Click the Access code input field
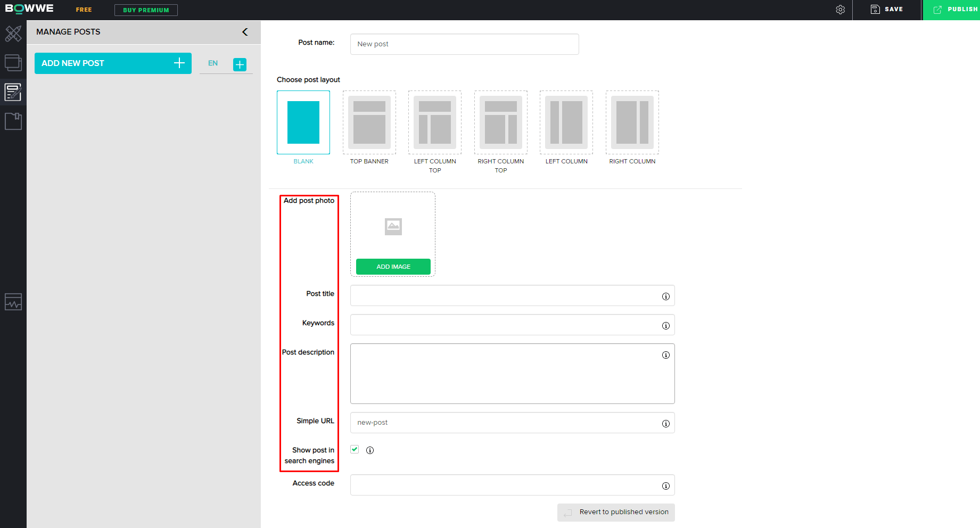Viewport: 980px width, 528px height. (x=513, y=485)
